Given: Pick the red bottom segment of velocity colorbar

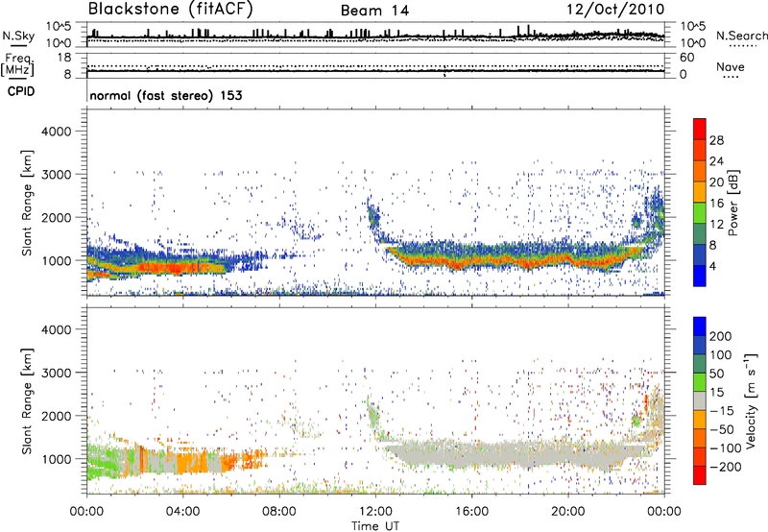Looking at the screenshot, I should point(700,475).
